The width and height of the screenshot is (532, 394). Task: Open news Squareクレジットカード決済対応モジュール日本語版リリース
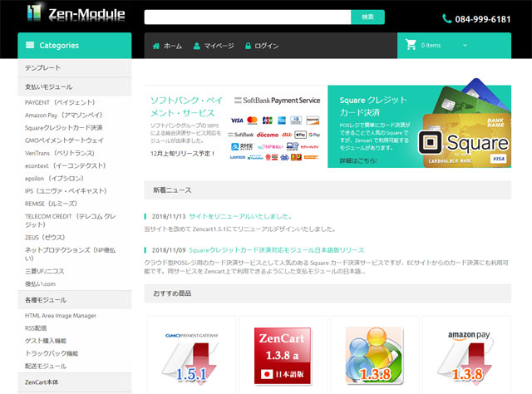coord(277,250)
